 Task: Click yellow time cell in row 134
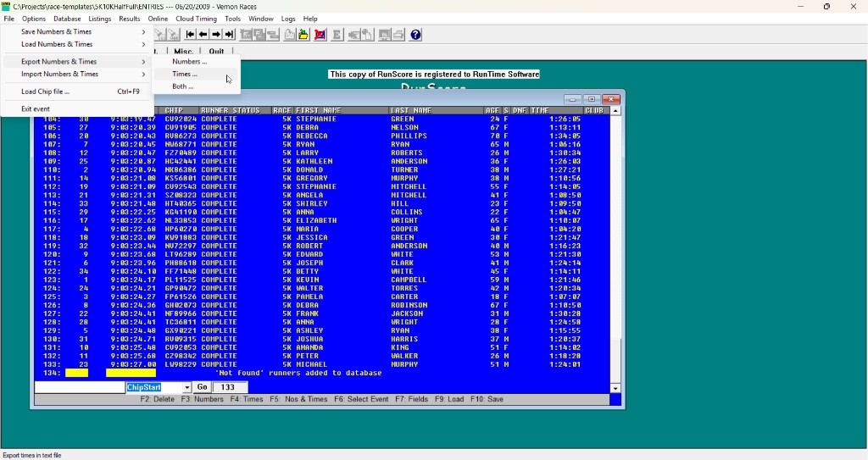131,373
